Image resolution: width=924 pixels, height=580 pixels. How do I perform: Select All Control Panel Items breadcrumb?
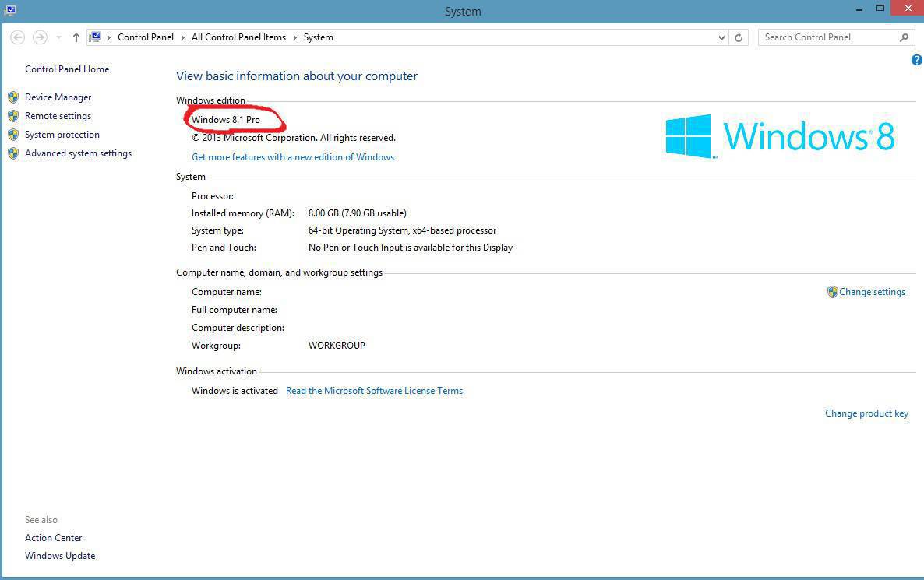point(238,37)
